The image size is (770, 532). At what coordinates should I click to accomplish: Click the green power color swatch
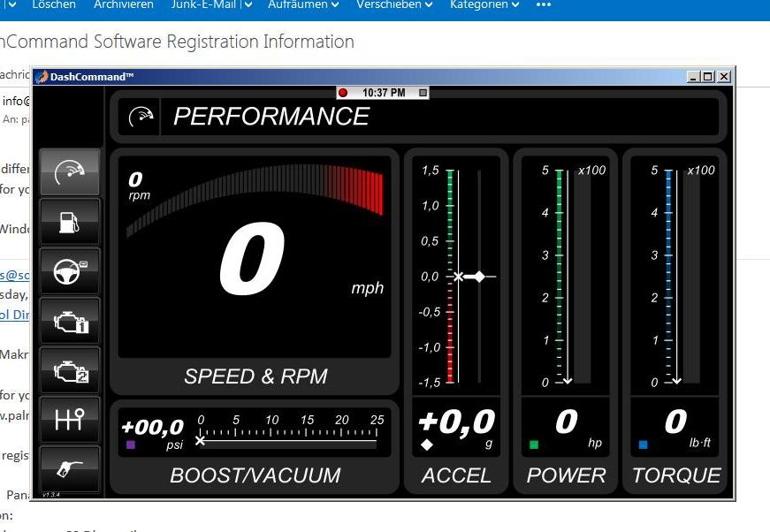pyautogui.click(x=534, y=445)
